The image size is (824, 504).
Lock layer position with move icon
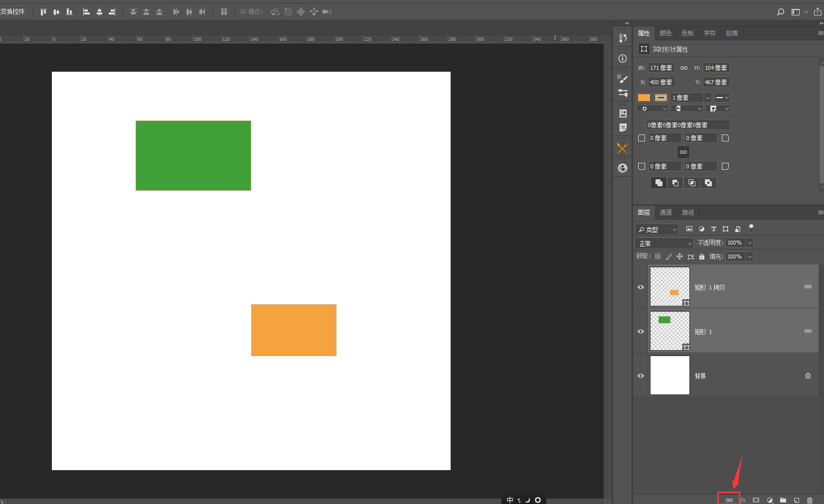pyautogui.click(x=679, y=256)
